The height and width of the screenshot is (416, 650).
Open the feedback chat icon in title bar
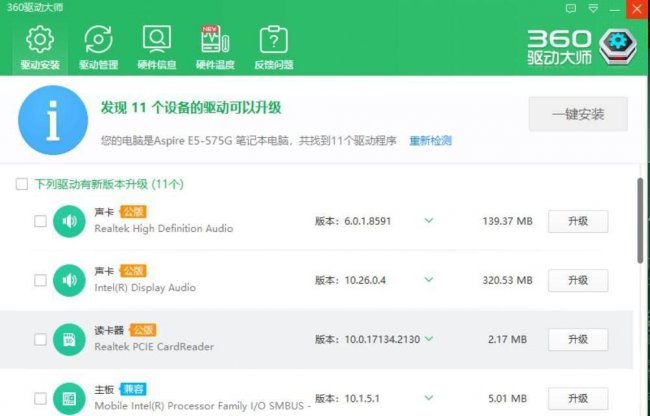(571, 9)
